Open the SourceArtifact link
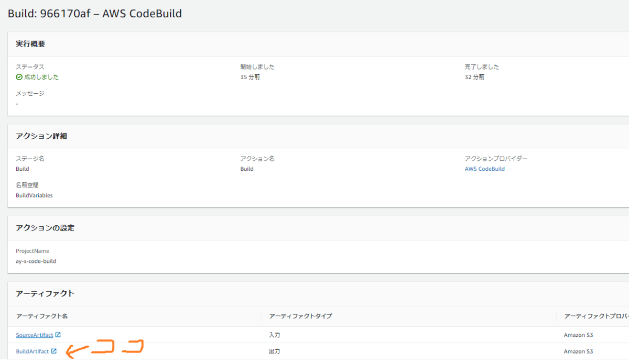The image size is (629, 364). pyautogui.click(x=35, y=335)
